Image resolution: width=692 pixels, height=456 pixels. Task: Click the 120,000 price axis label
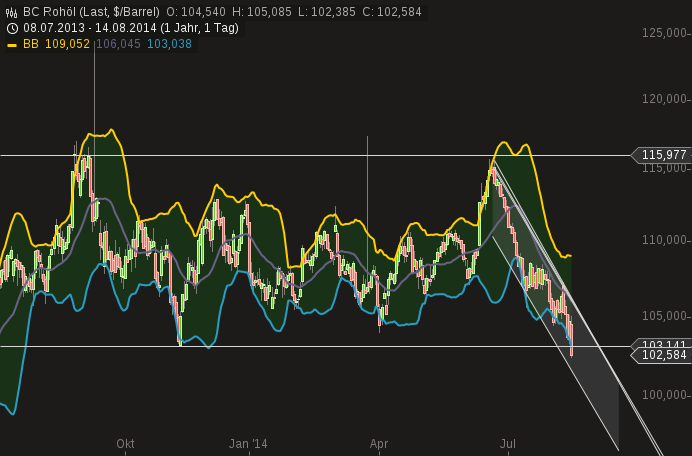coord(664,99)
